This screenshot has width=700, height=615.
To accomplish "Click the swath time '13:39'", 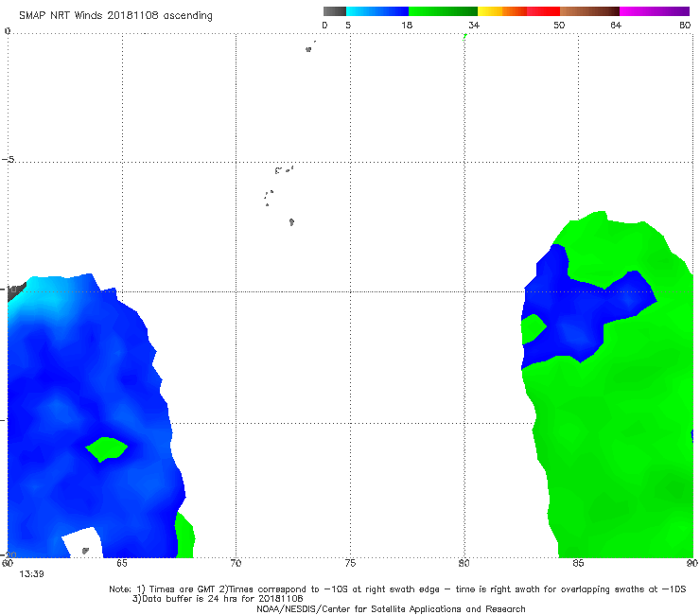I will 31,574.
